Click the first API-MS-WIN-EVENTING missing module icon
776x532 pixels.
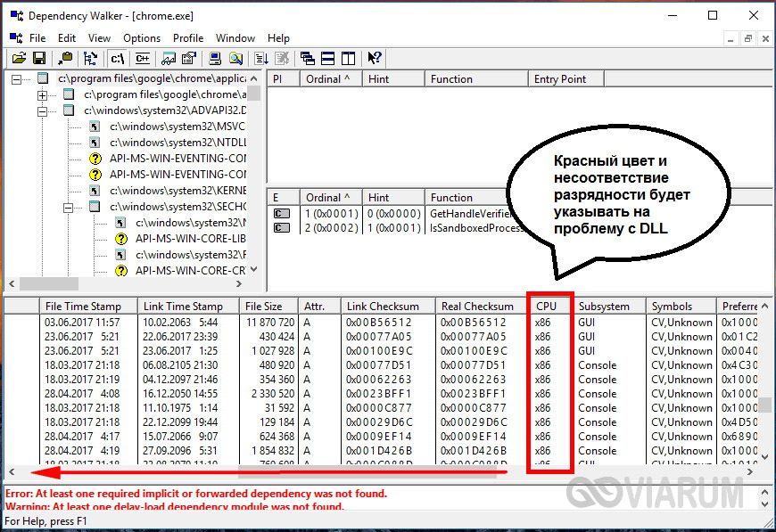pyautogui.click(x=95, y=159)
